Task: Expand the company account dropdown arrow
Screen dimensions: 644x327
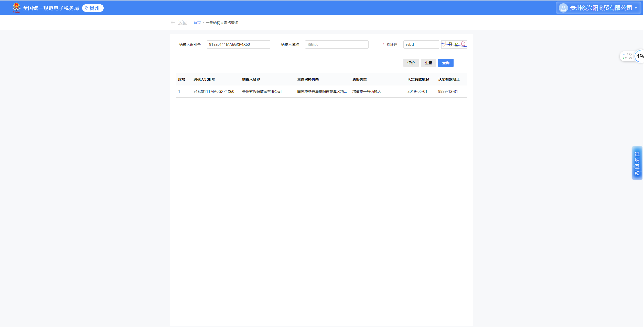Action: pos(636,8)
